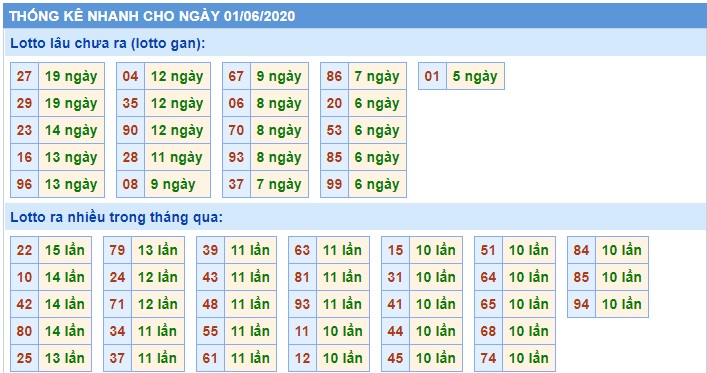
Task: Select number 39 cell
Action: [210, 250]
